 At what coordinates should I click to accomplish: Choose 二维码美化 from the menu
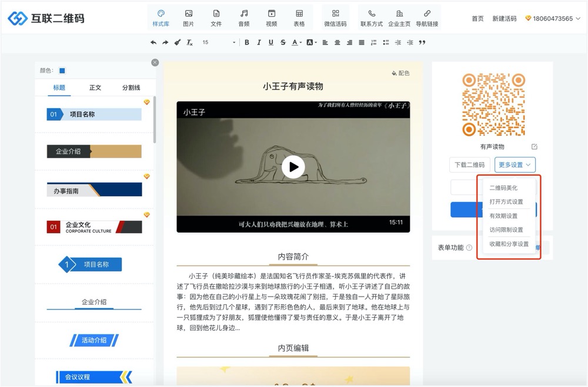[503, 188]
